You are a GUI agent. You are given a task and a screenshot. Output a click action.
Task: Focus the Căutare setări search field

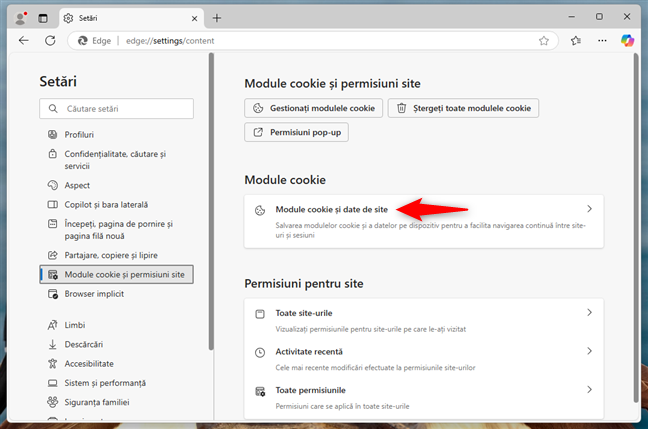[117, 109]
